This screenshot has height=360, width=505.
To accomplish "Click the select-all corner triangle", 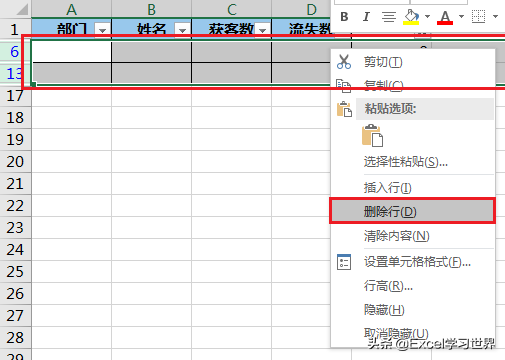I will (x=22, y=9).
